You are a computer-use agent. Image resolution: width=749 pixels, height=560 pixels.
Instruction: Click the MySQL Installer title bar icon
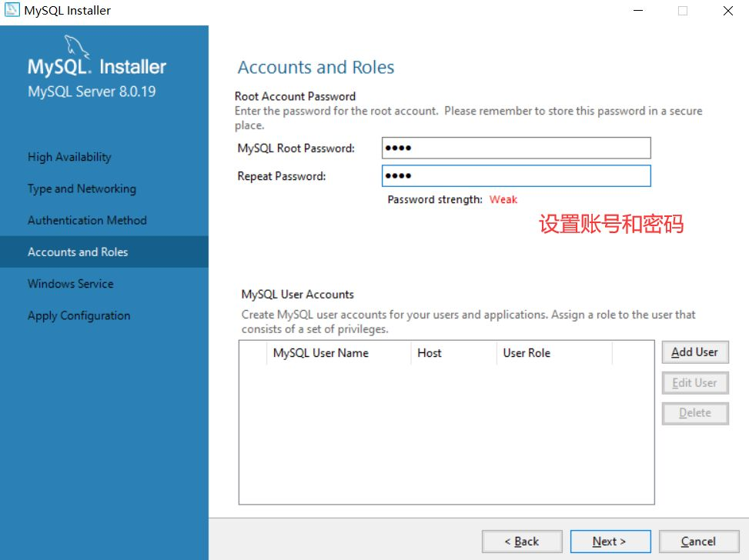[x=12, y=10]
